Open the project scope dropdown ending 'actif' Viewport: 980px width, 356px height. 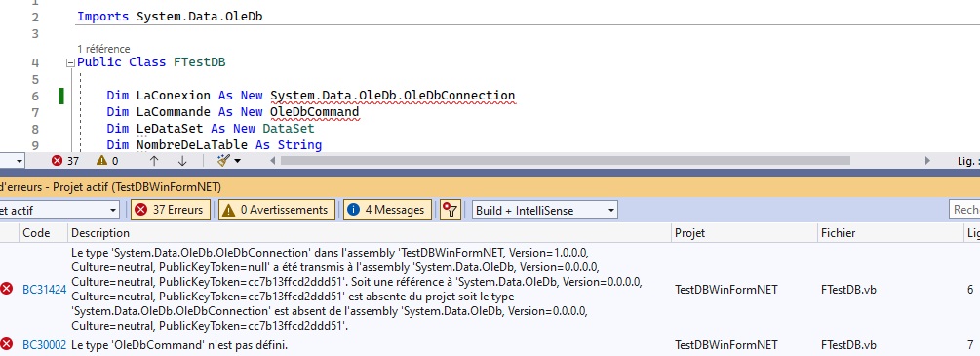[x=59, y=211]
